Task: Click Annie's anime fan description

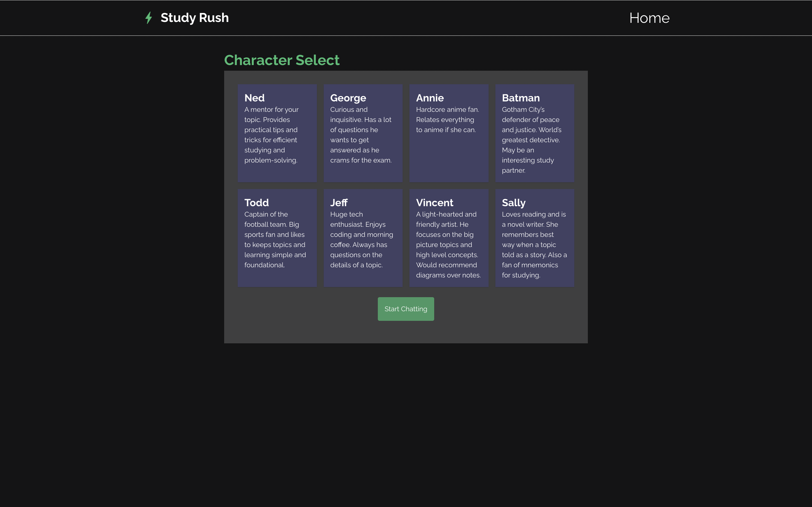Action: click(x=447, y=120)
